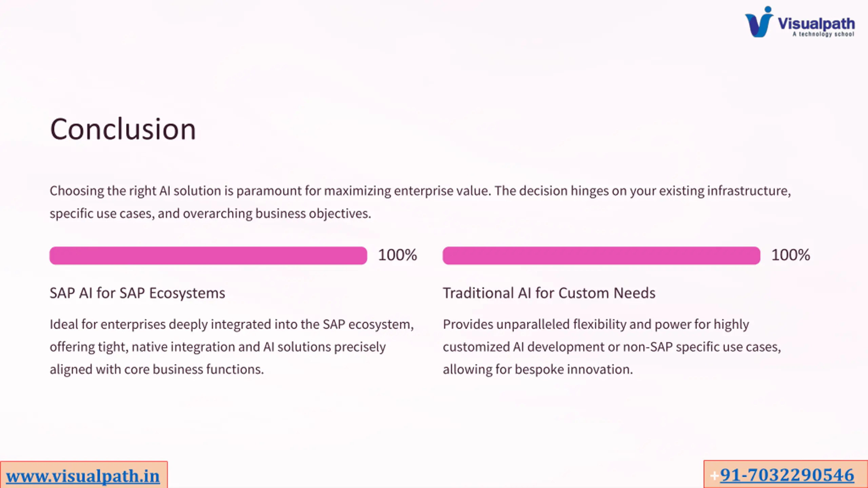
Task: Click the 'A technology school' tagline
Action: point(823,34)
